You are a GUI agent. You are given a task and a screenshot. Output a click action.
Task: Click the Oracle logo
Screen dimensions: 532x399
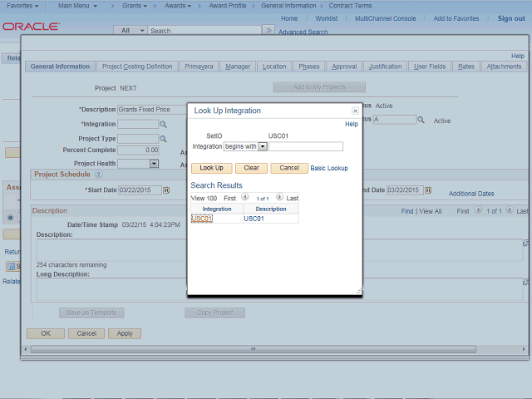point(32,27)
